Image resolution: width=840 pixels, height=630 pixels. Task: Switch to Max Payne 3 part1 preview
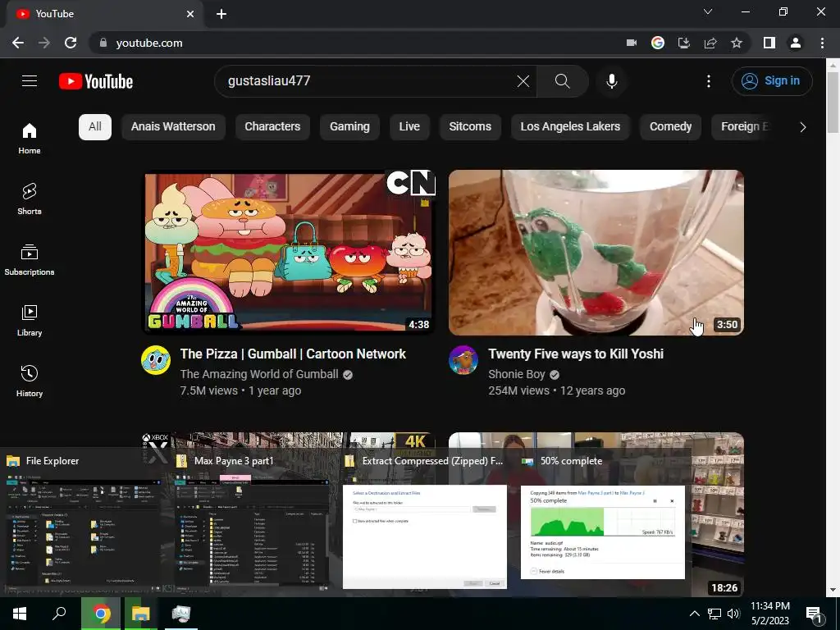[x=252, y=521]
